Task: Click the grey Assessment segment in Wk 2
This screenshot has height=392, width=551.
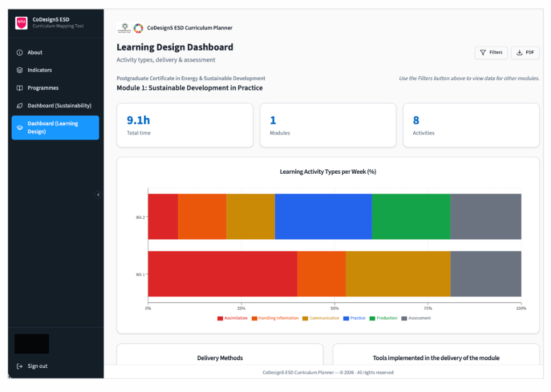Action: click(x=486, y=217)
